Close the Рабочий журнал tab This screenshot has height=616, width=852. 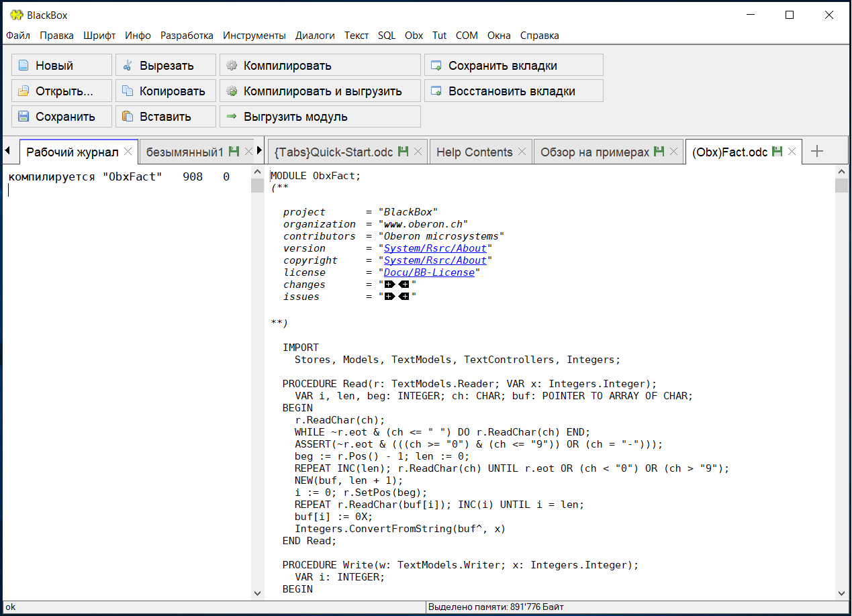click(x=128, y=152)
